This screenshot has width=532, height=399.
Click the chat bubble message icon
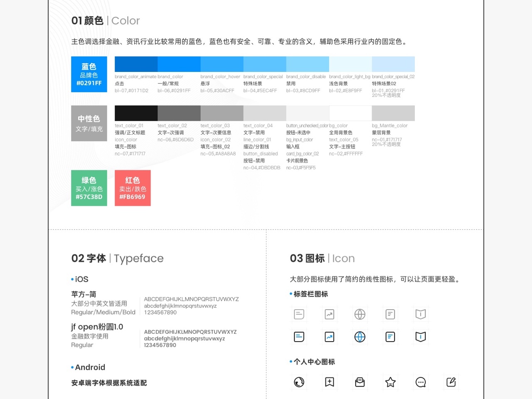tap(421, 382)
